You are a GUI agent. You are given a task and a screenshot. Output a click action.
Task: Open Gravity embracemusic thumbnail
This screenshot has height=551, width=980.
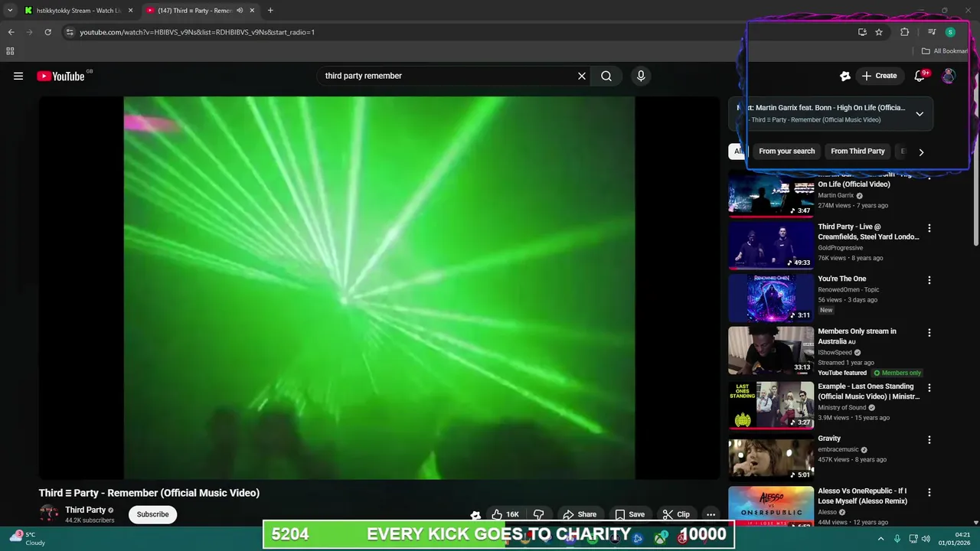pos(771,457)
